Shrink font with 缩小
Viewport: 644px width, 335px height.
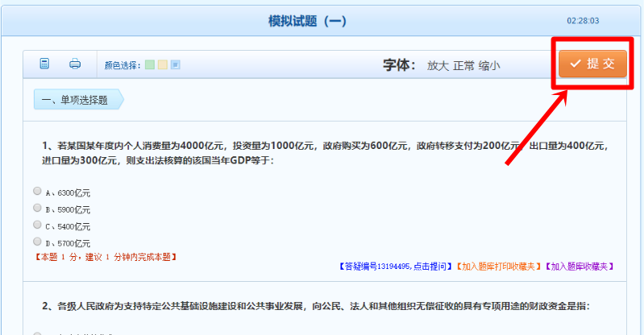pos(489,66)
